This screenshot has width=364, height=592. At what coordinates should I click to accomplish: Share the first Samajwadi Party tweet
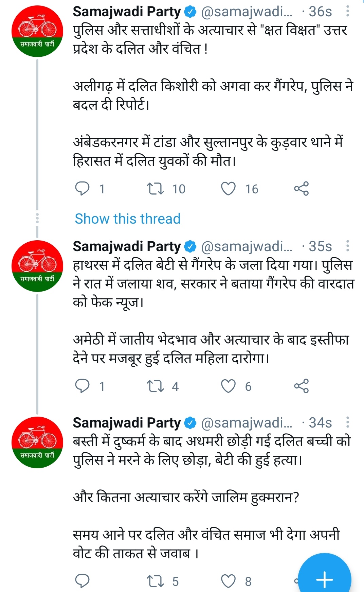coord(302,189)
